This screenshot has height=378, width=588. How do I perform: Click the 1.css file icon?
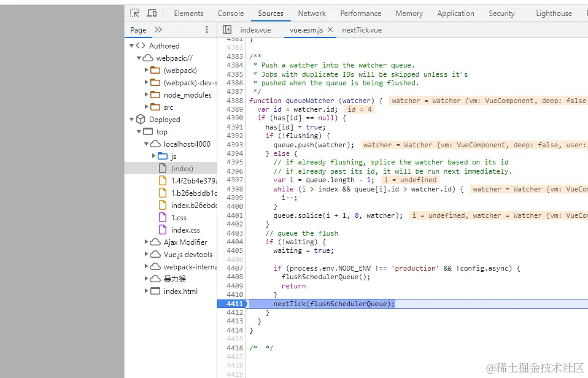[163, 217]
